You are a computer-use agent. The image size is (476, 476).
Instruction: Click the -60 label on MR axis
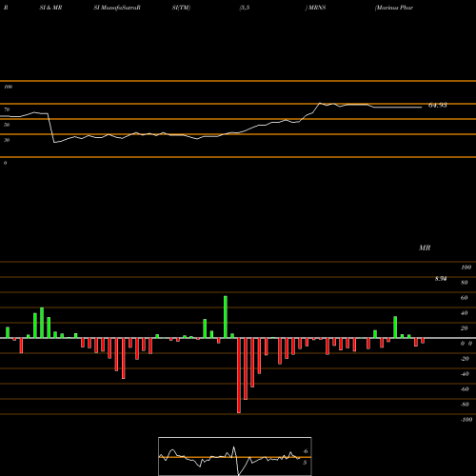click(x=465, y=389)
